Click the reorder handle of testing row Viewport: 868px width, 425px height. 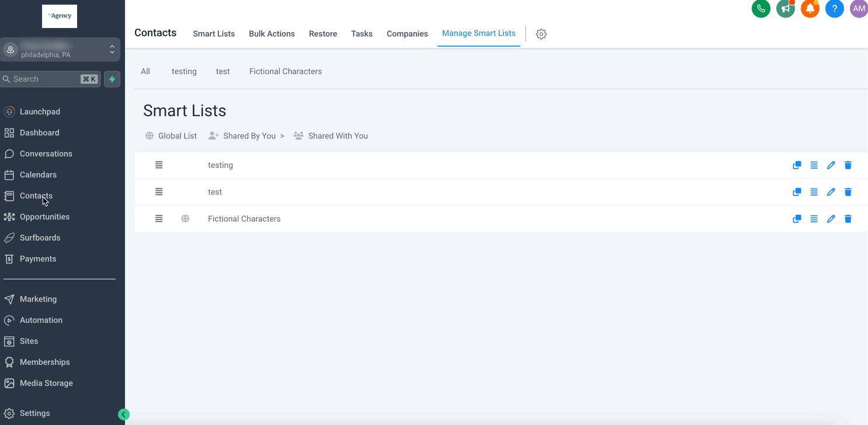159,165
